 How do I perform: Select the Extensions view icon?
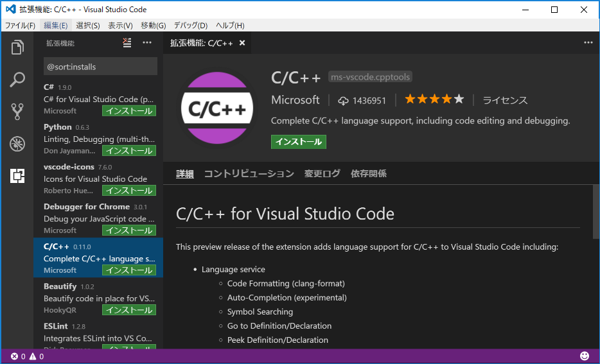(x=17, y=176)
